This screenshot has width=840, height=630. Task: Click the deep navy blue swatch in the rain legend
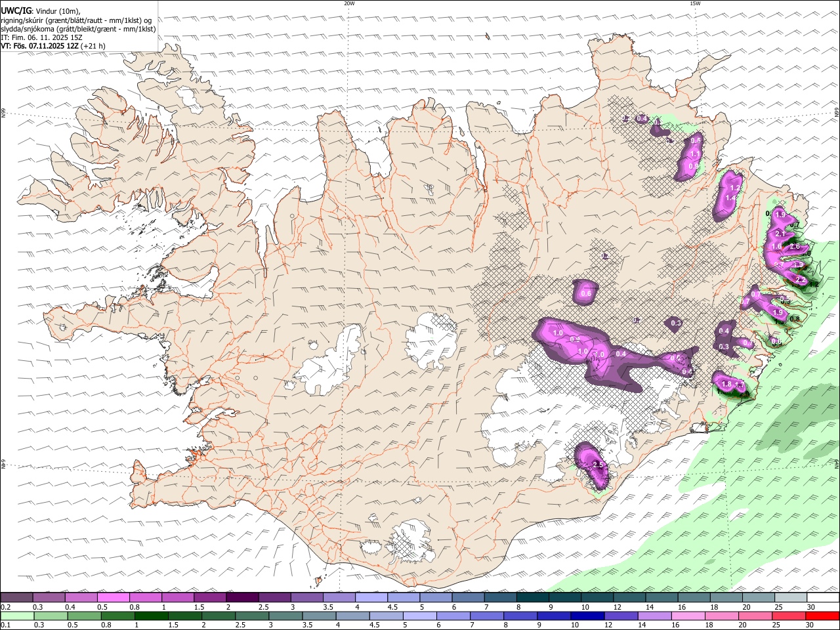(587, 616)
